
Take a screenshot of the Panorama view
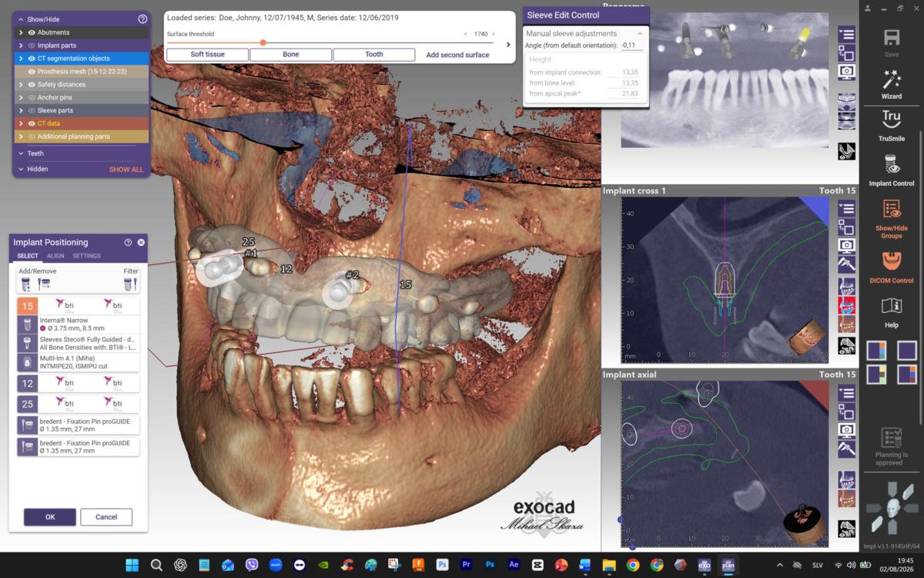846,72
